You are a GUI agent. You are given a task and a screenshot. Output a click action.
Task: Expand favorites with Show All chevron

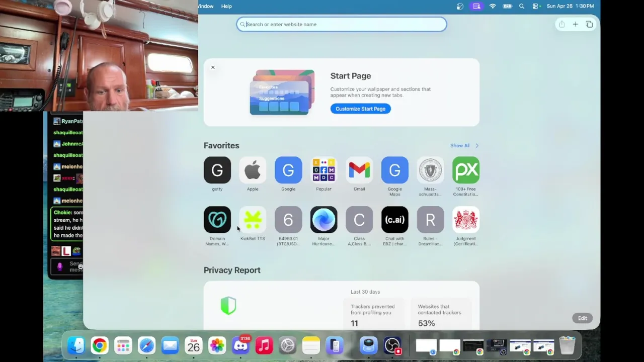(477, 145)
